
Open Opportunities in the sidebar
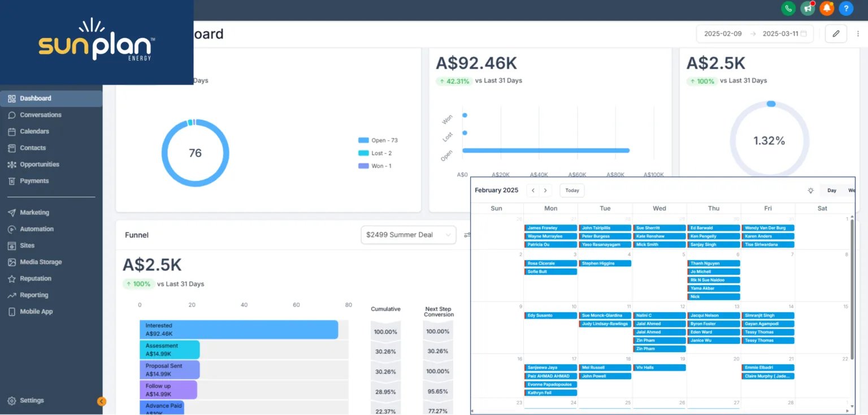click(x=40, y=165)
